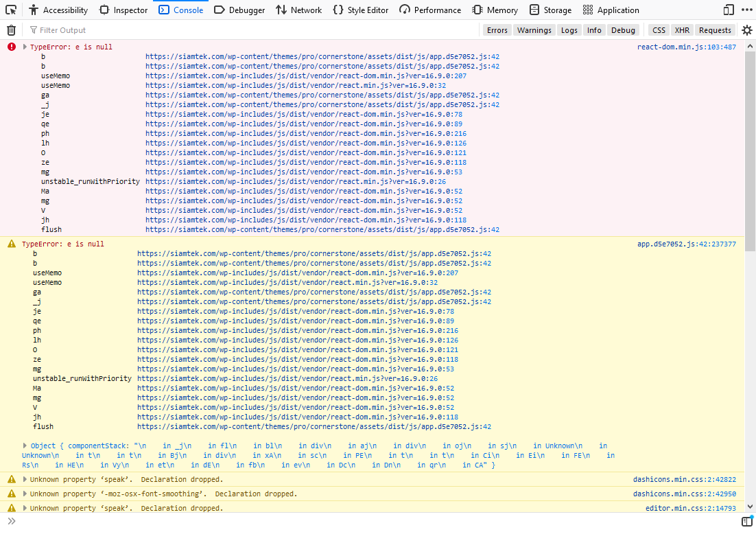The image size is (756, 543).
Task: Expand the 'speak' warning from editor.min.css
Action: click(25, 508)
